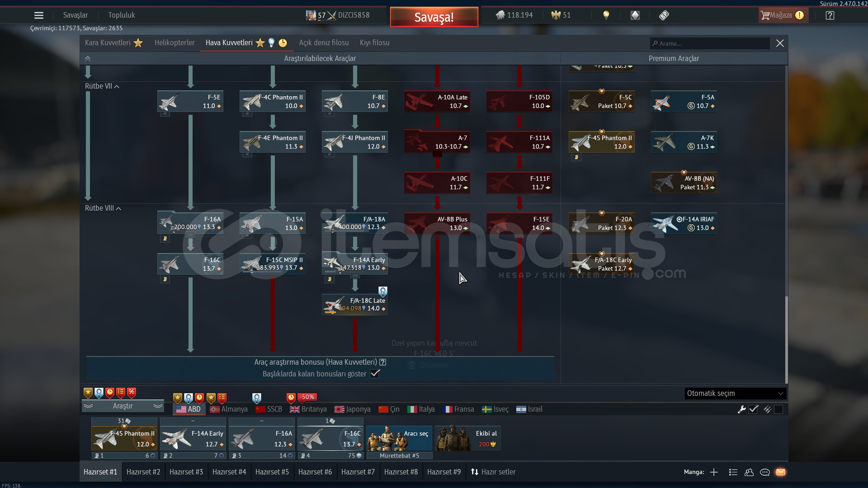
Task: Select İsrail nation tab
Action: [x=529, y=409]
